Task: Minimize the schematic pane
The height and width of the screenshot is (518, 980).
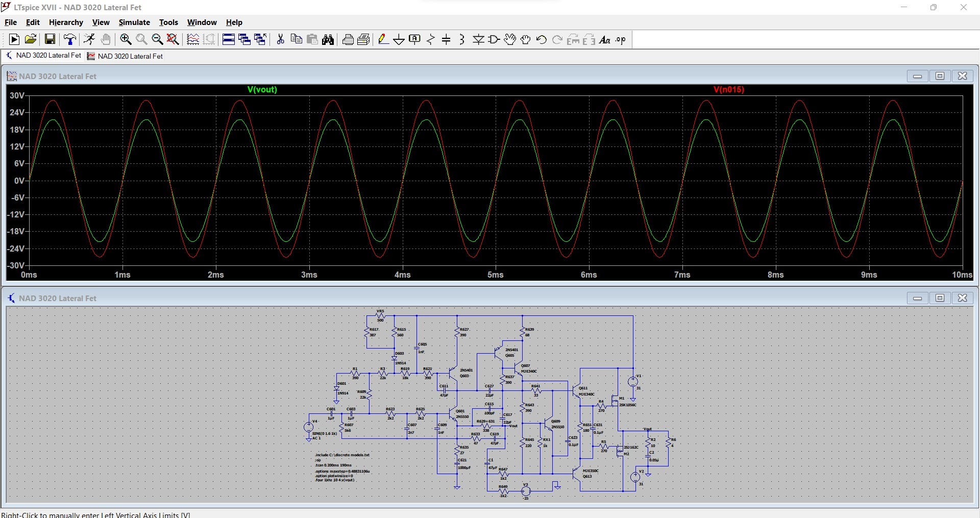Action: 917,298
